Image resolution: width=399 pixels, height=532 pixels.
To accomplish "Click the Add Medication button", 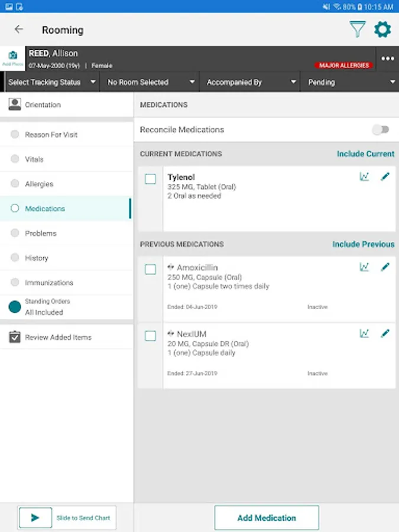I will tap(267, 518).
